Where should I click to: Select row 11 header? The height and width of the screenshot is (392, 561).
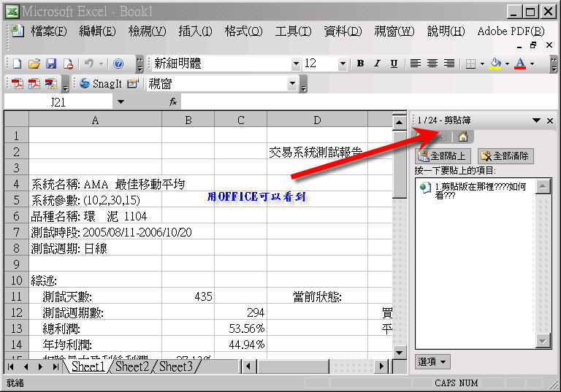[x=17, y=296]
